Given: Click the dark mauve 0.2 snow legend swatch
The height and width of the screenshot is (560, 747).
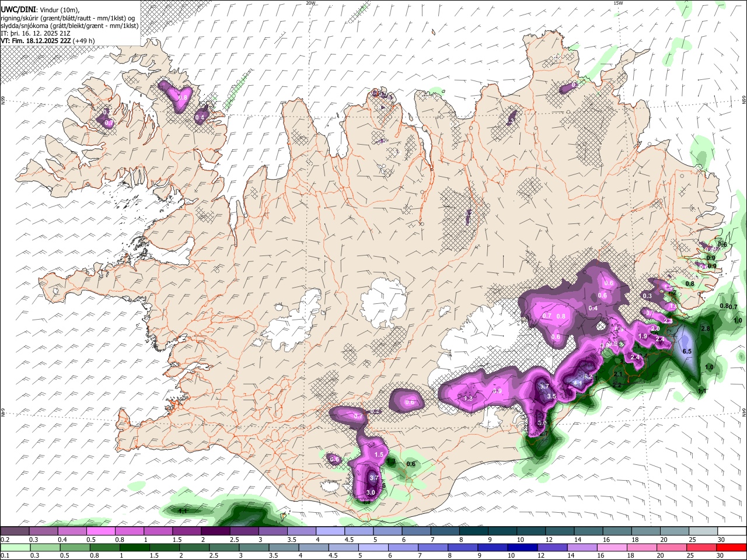Looking at the screenshot, I should click(15, 531).
